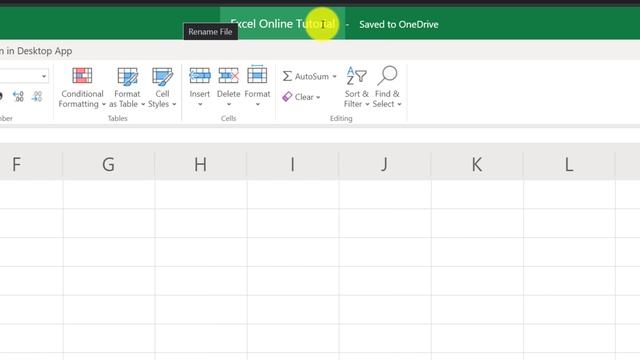Click the Delete cells icon
Viewport: 640px width, 360px height.
pyautogui.click(x=229, y=76)
